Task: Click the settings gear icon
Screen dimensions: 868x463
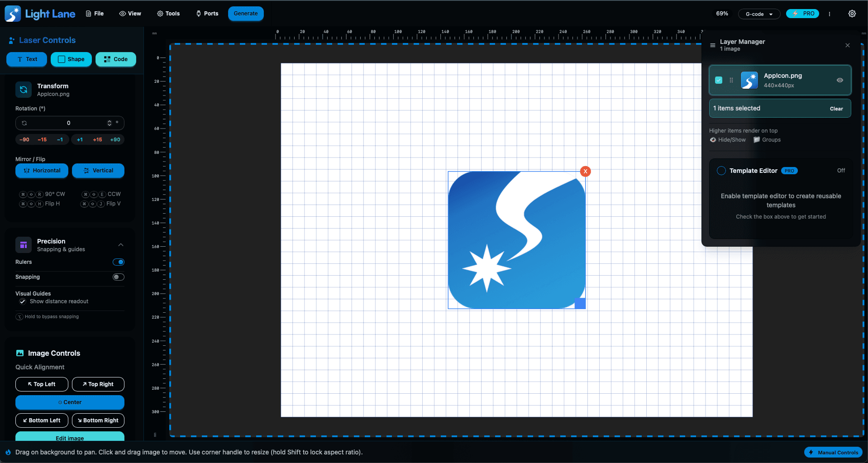Action: click(852, 14)
